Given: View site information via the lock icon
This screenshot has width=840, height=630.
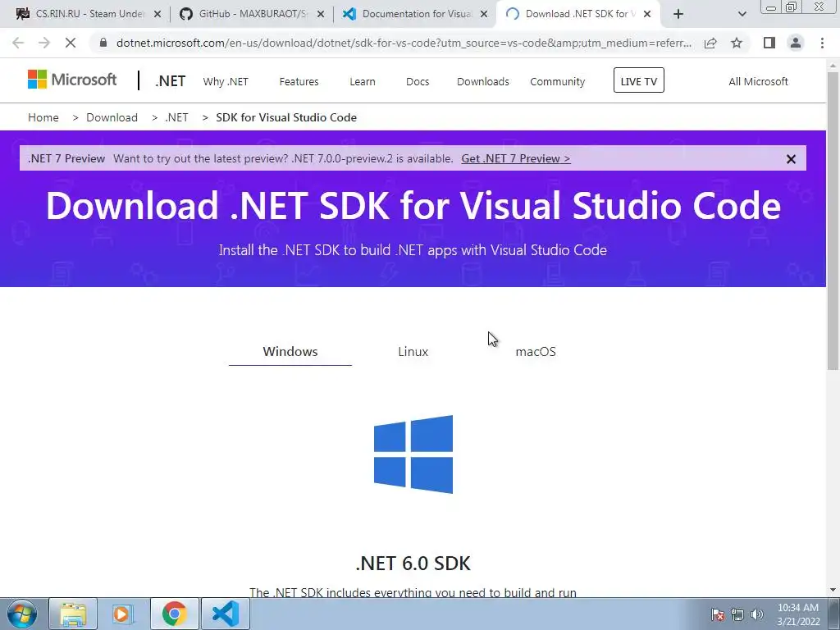Looking at the screenshot, I should 103,43.
